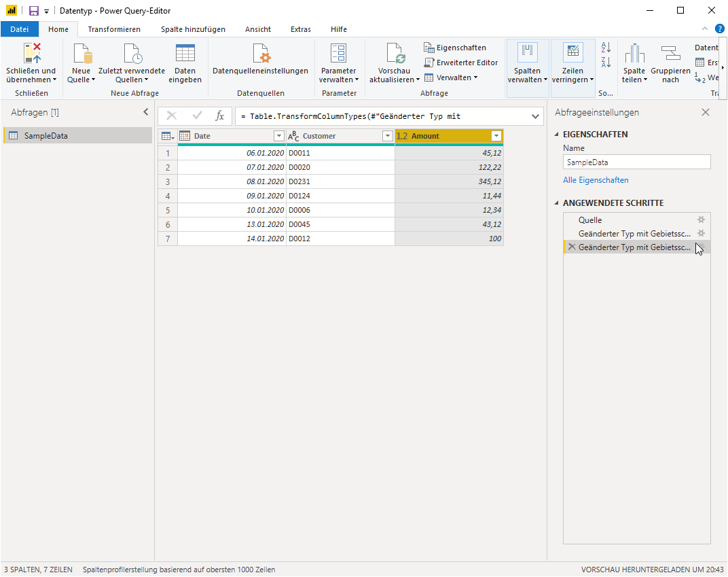
Task: Click the Spalte teilen icon
Action: tap(634, 53)
